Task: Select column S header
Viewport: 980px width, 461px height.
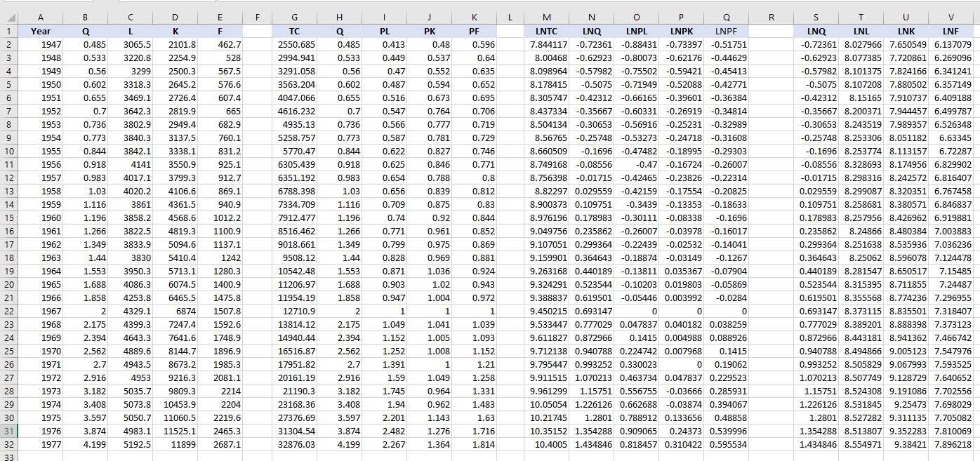Action: (x=816, y=17)
